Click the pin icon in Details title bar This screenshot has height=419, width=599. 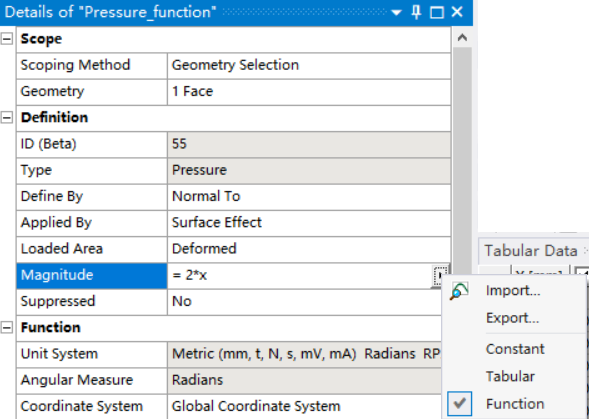(416, 12)
